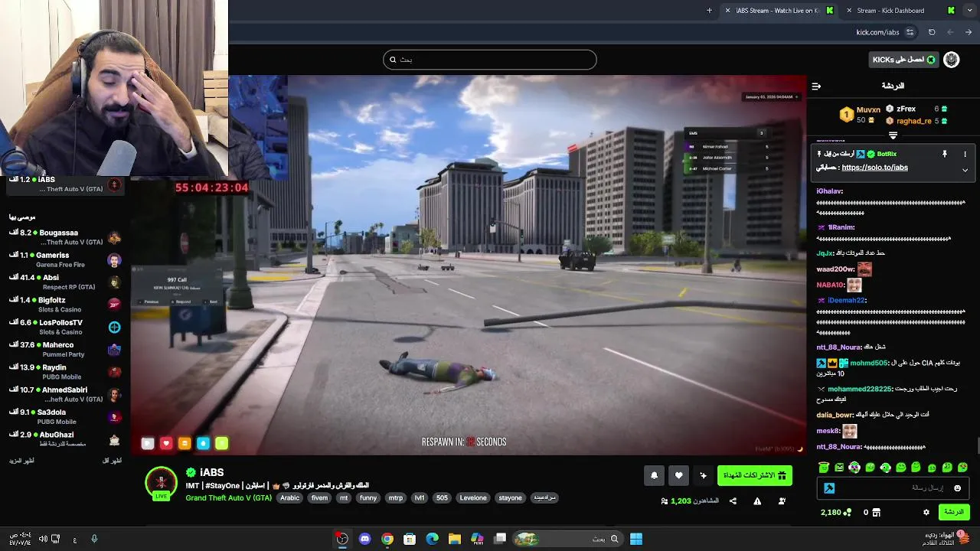Click the sparkle icon beside gift subscriptions

point(703,475)
